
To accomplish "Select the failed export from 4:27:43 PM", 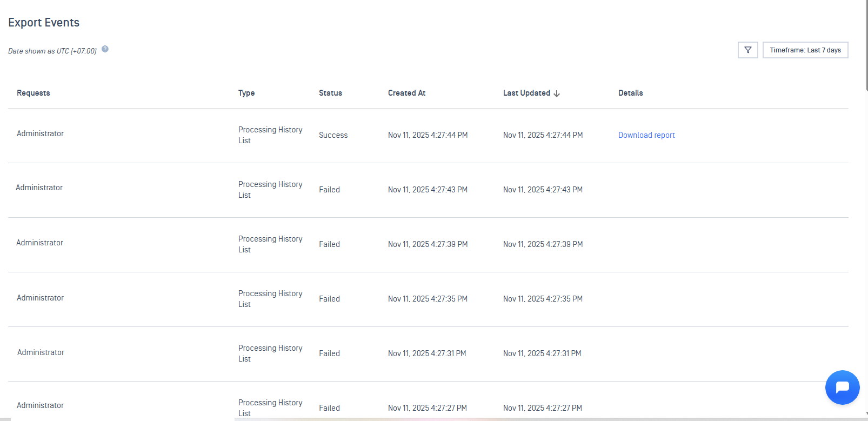I will [x=329, y=190].
